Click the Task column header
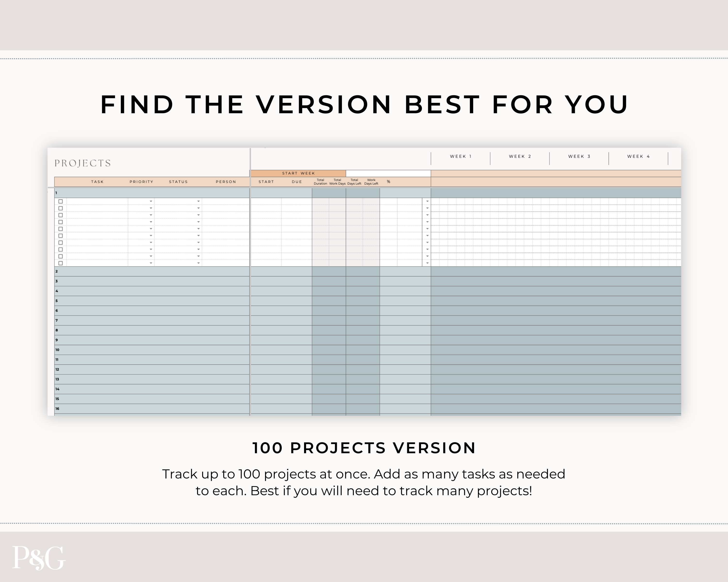This screenshot has width=728, height=582. 97,182
